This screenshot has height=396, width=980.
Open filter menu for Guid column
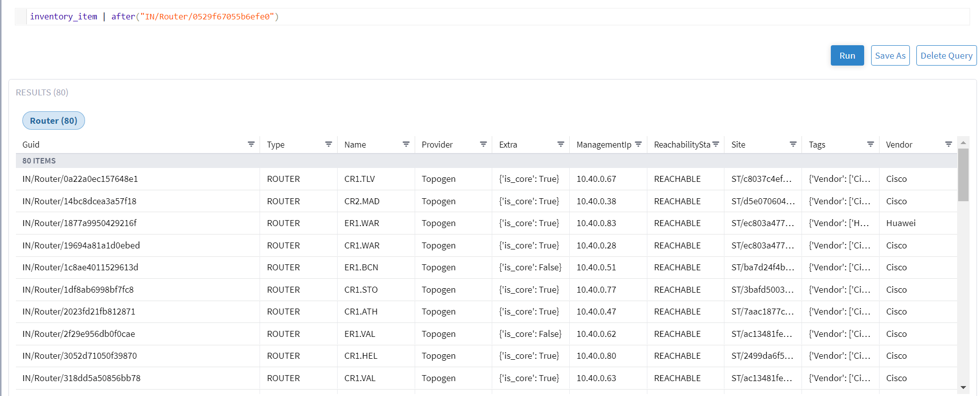[x=251, y=144]
